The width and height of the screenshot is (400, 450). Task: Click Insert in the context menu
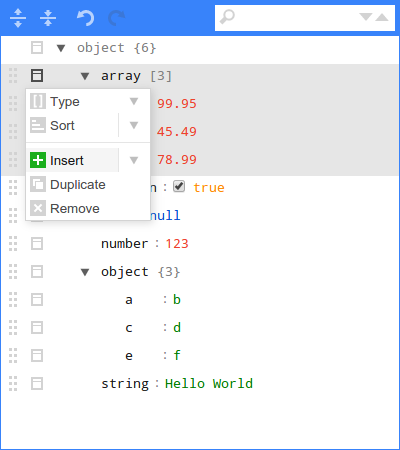pos(73,160)
